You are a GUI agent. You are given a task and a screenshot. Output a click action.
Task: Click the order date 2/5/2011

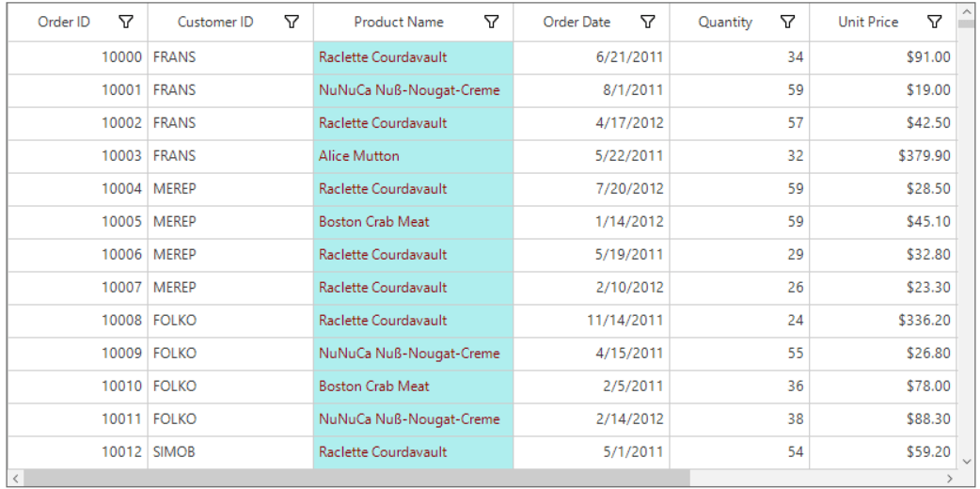coord(592,386)
